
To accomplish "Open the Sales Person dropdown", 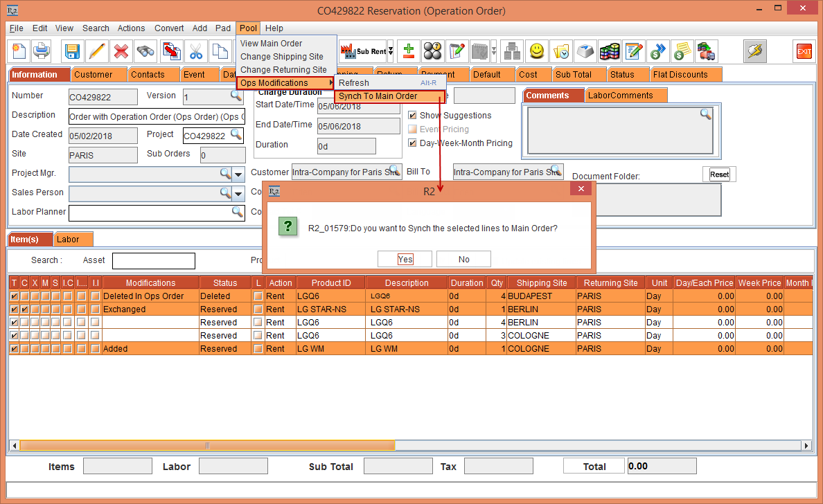I will (238, 192).
